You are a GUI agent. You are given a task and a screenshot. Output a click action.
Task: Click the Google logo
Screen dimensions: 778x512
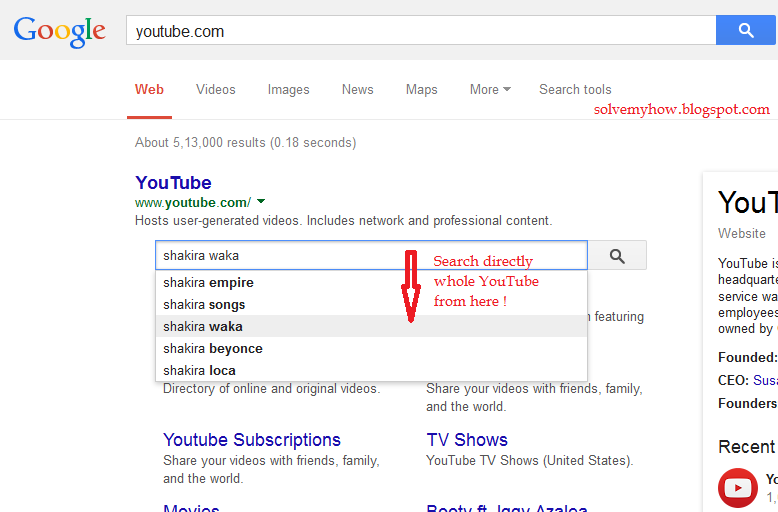(x=59, y=30)
